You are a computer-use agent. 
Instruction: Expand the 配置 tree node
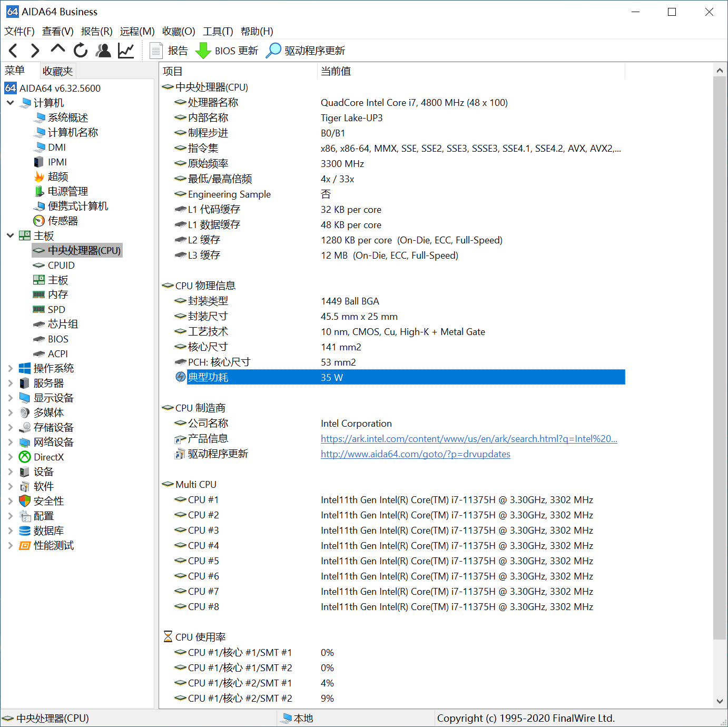pos(10,516)
